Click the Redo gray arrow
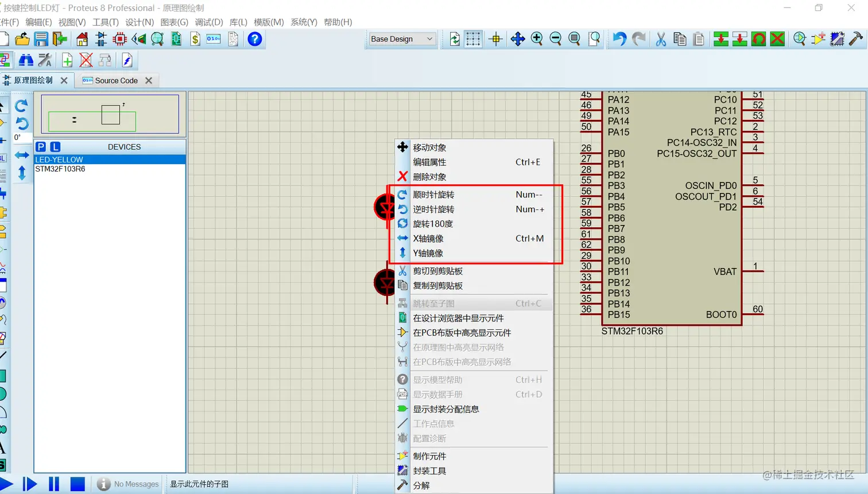Image resolution: width=868 pixels, height=494 pixels. click(638, 39)
